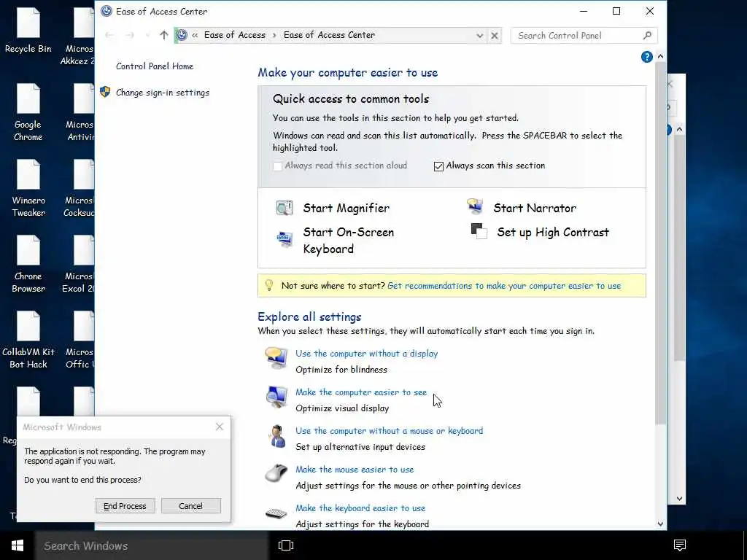Open the Windows Start button
Screen dimensions: 747x560
[18, 545]
